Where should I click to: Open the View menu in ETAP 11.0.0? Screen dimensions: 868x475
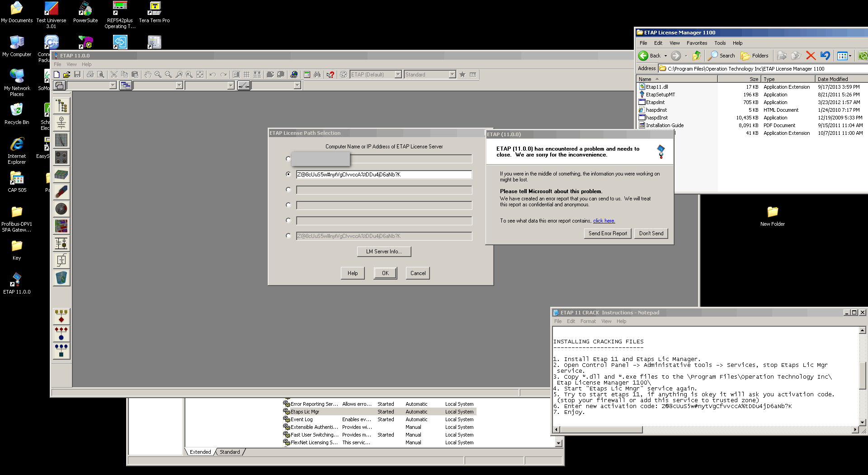tap(71, 64)
